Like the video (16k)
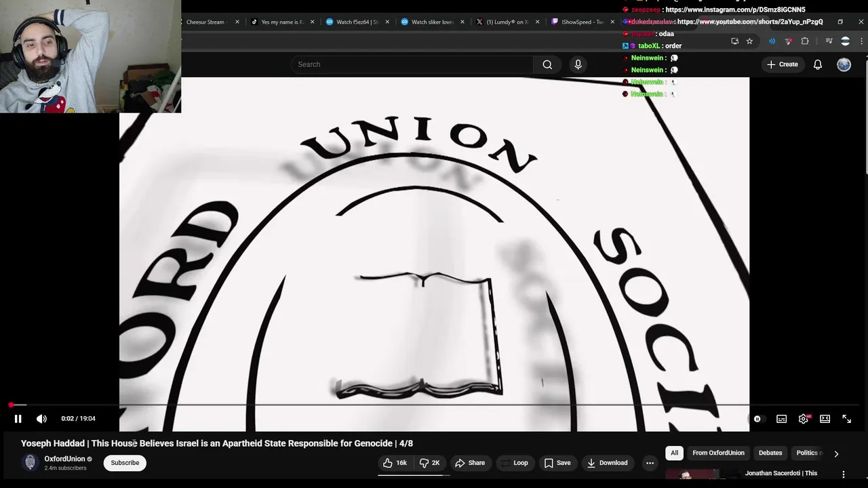Screen dimensions: 868x488 (x=395, y=463)
